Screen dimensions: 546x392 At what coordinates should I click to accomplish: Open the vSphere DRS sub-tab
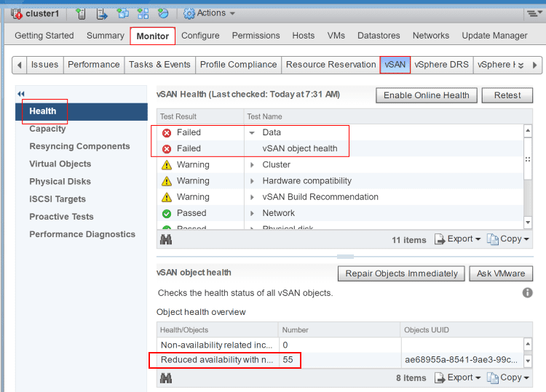tap(442, 65)
